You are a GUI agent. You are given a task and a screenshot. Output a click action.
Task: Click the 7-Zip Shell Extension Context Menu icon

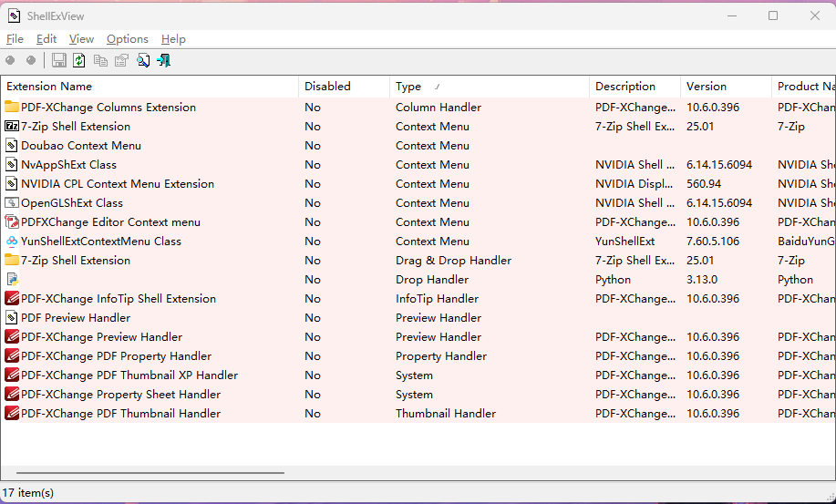coord(12,127)
